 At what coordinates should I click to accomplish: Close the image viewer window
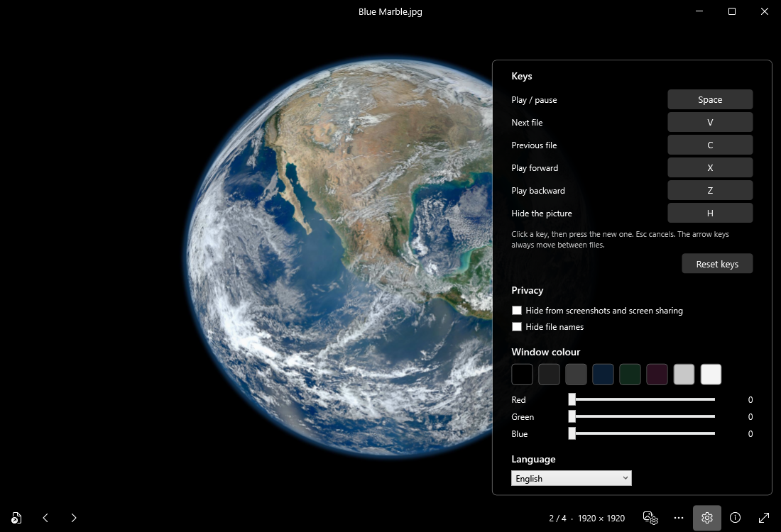point(765,11)
